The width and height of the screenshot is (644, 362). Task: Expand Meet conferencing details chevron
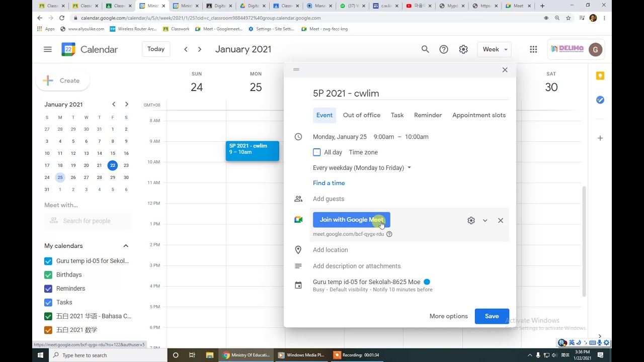pyautogui.click(x=485, y=220)
